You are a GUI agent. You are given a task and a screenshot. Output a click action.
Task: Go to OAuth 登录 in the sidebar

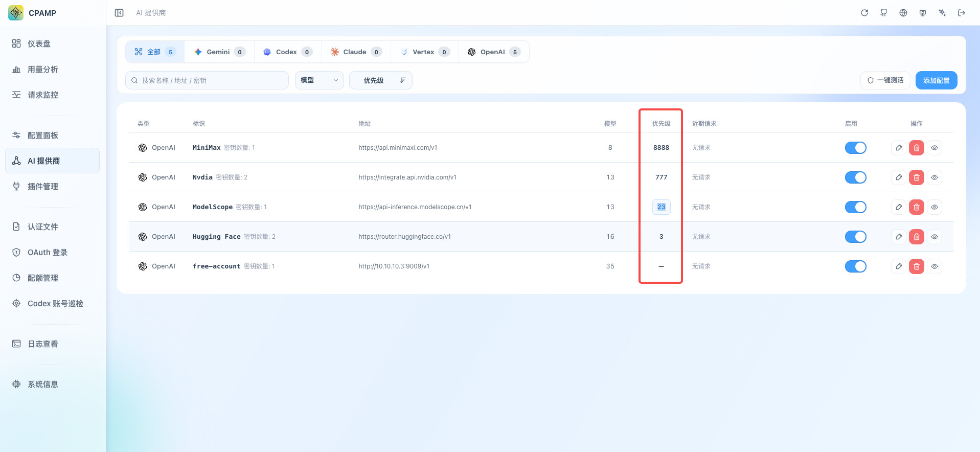coord(52,252)
